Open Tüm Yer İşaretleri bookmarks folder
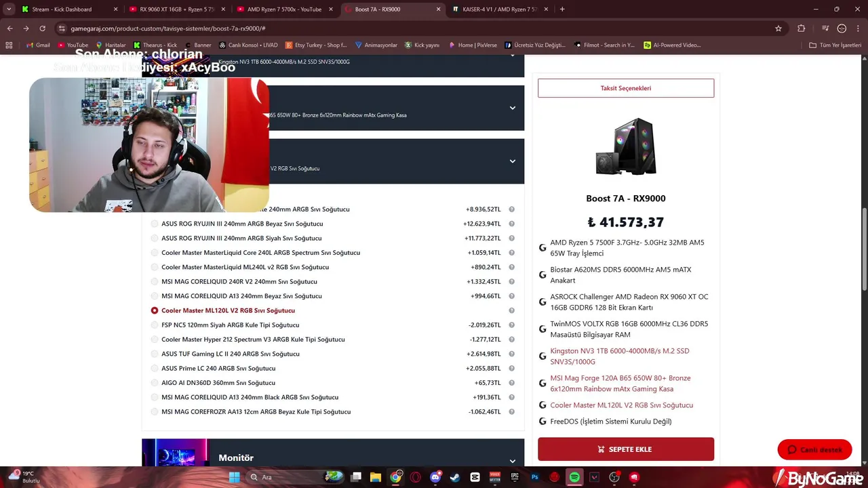 835,45
